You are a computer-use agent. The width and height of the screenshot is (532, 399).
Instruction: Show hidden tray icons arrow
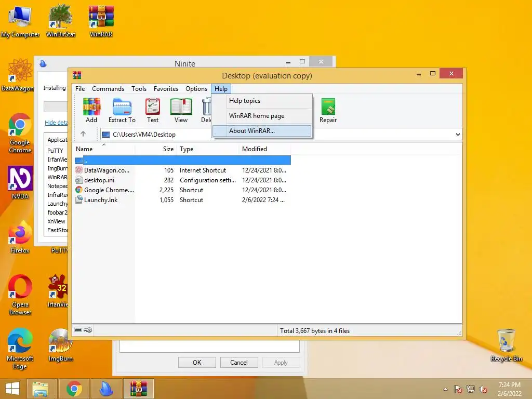pyautogui.click(x=445, y=389)
